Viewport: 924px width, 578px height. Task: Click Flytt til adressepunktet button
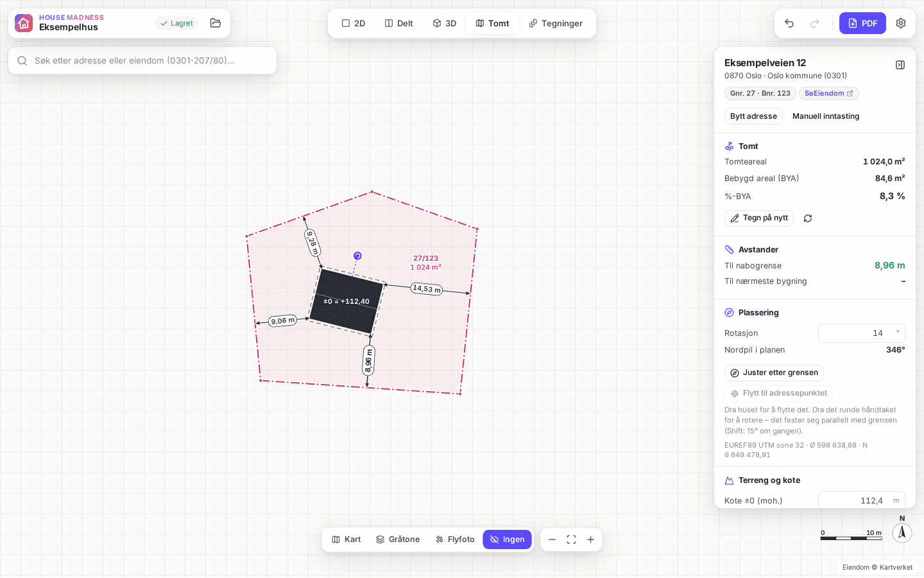[x=778, y=394]
